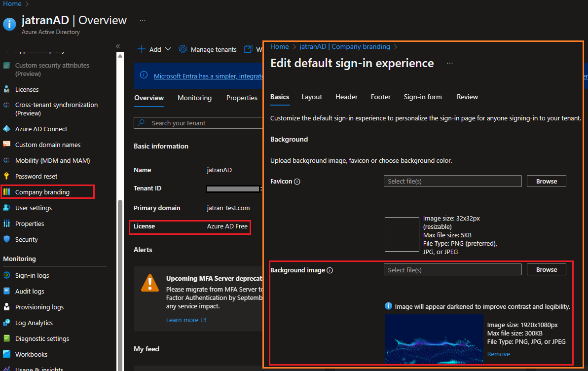Click Manage tenants button
The height and width of the screenshot is (371, 588).
[207, 49]
